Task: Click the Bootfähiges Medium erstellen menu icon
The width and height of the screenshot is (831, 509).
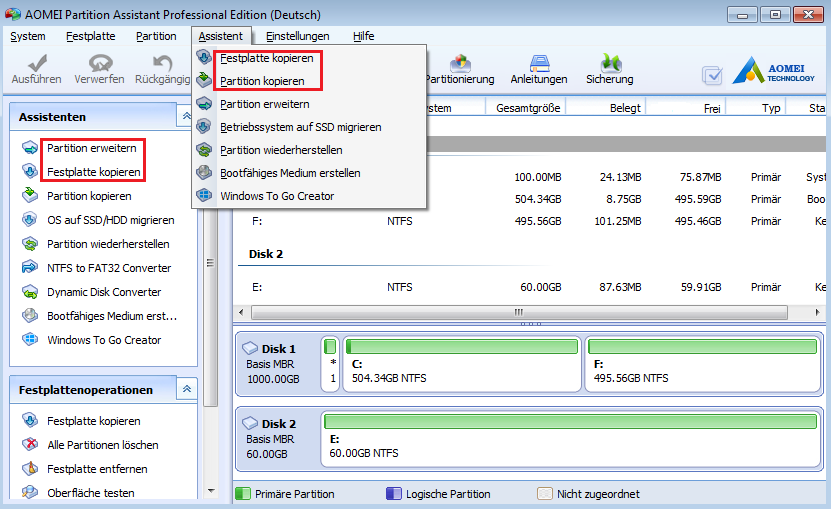Action: coord(204,172)
